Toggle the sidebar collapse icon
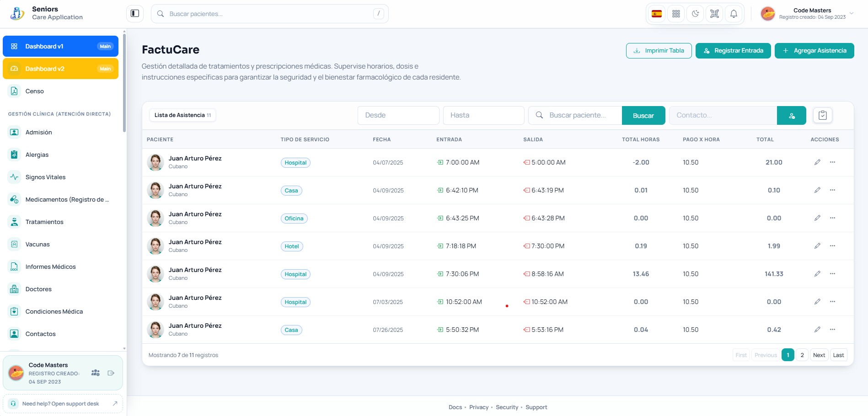Viewport: 868px width, 416px height. [135, 14]
